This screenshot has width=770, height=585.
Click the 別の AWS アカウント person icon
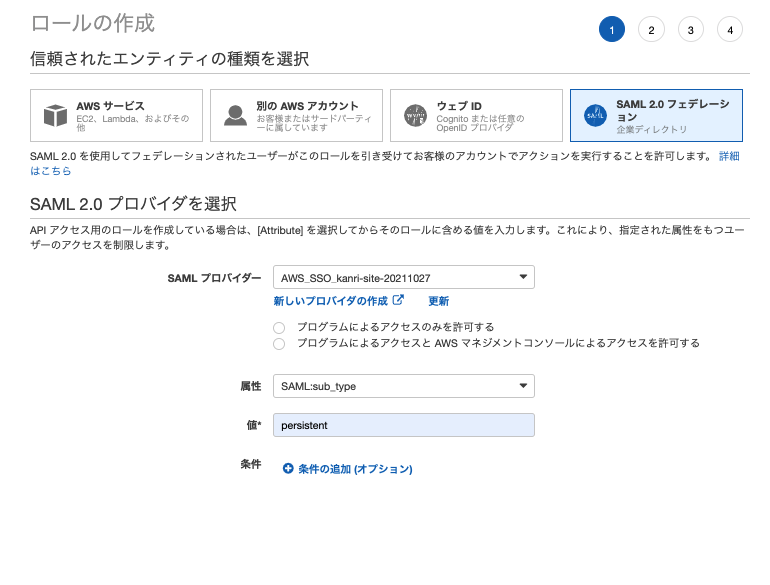[235, 115]
